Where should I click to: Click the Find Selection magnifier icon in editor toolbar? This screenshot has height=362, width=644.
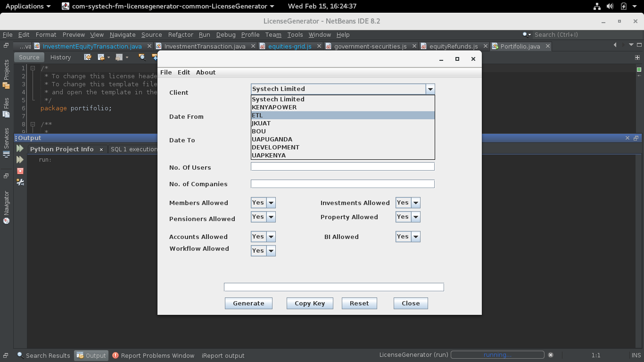click(x=141, y=57)
